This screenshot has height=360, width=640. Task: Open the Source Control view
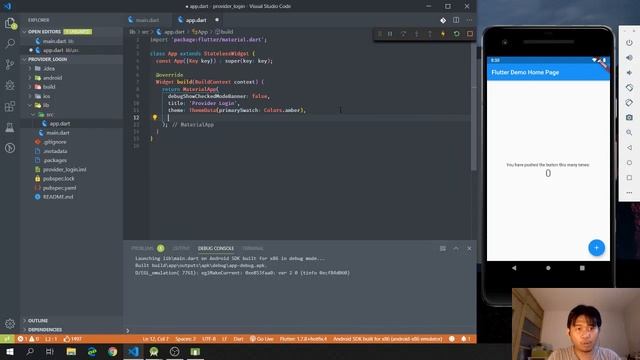(x=10, y=64)
